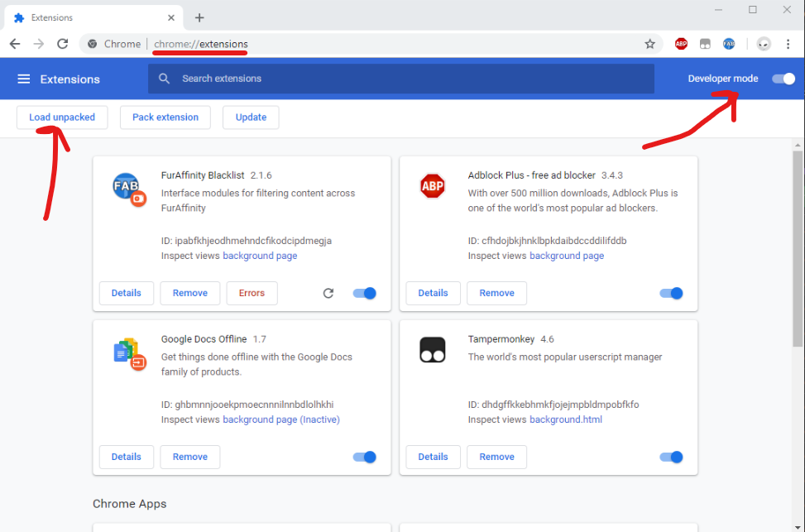Open Details for FurAffinity Blacklist
Image resolution: width=805 pixels, height=532 pixels.
click(127, 293)
